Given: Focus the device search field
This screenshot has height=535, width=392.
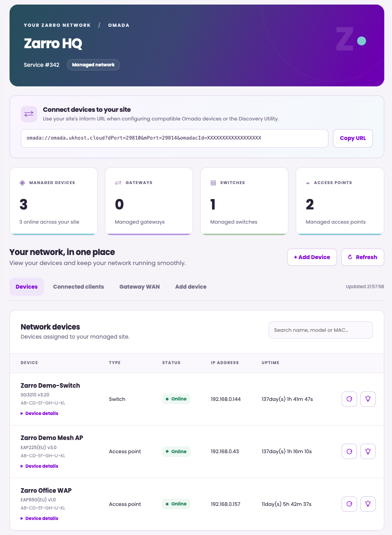Looking at the screenshot, I should pyautogui.click(x=321, y=330).
